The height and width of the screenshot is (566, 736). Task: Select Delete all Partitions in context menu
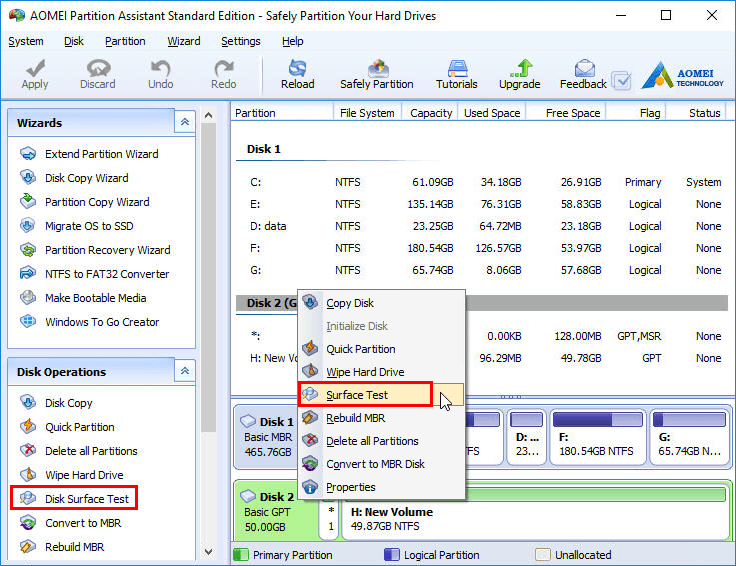click(x=382, y=441)
